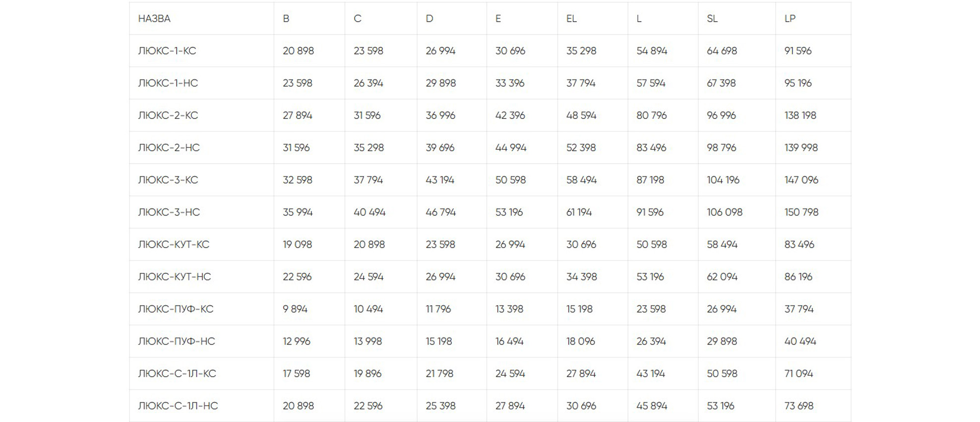Click price 138 198 in ЛЮКС-2-КС row
The height and width of the screenshot is (422, 980).
pos(800,115)
